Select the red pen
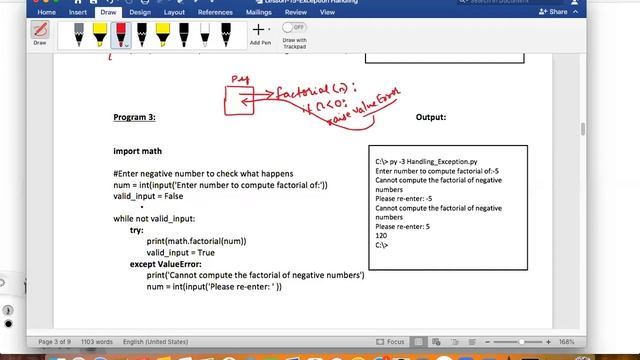The height and width of the screenshot is (360, 640). 120,34
